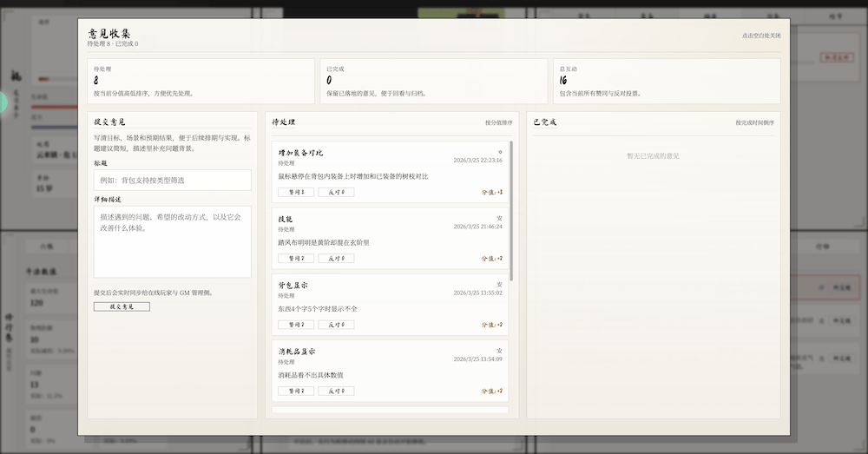Click 赞同 on the 技能 feedback card
868x454 pixels.
(296, 259)
